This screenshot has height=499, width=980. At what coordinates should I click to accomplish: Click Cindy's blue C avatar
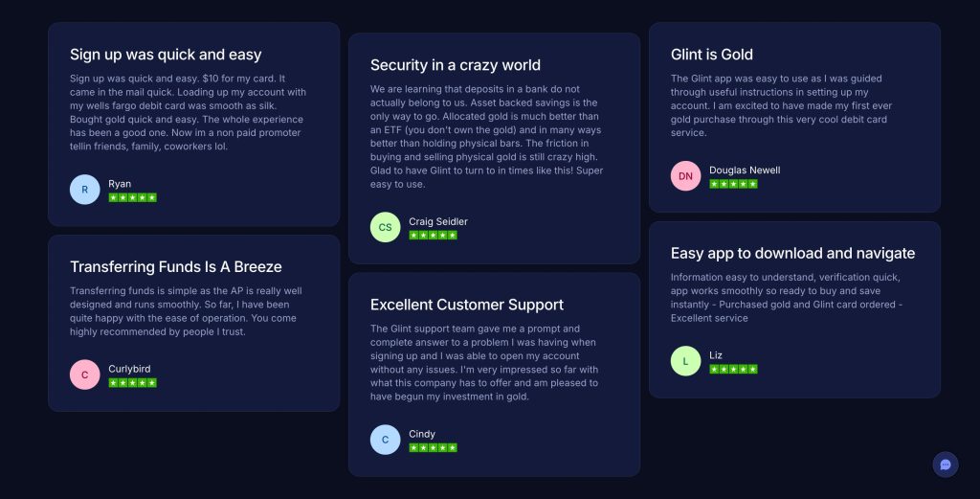[385, 440]
